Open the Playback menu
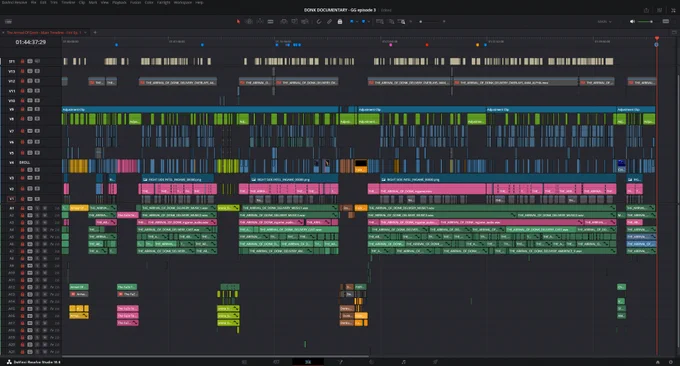Viewport: 680px width, 366px height. click(x=119, y=3)
